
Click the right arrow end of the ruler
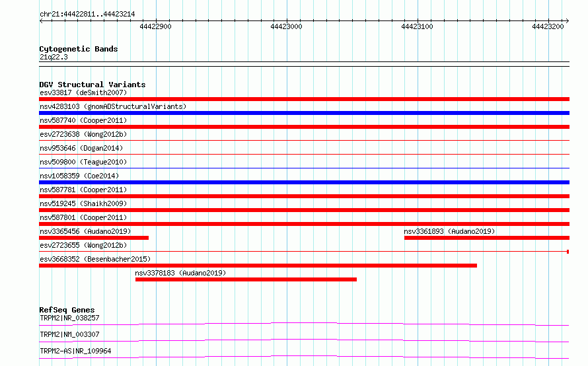[568, 20]
